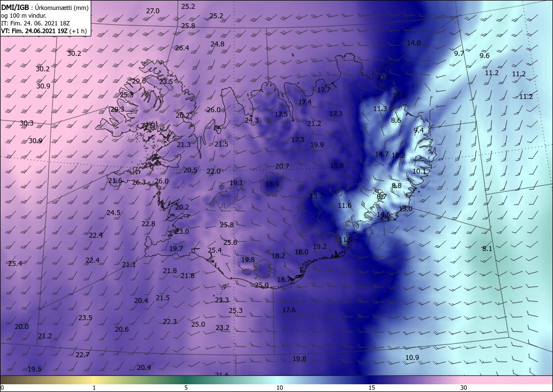Click the 26.2 map value

click(x=182, y=115)
